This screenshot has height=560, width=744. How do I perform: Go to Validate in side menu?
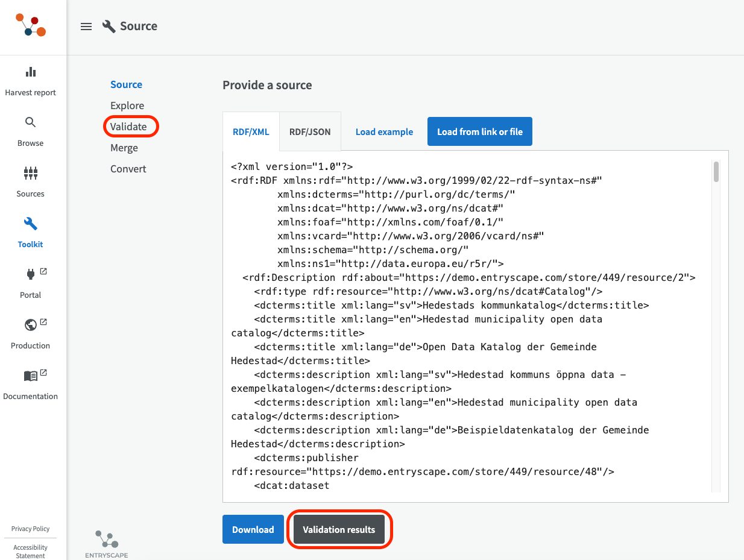(128, 127)
